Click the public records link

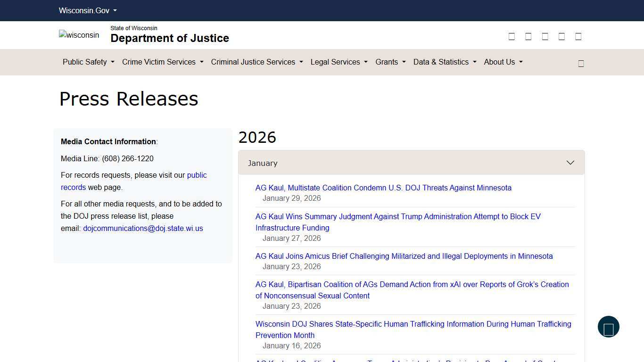click(x=197, y=175)
